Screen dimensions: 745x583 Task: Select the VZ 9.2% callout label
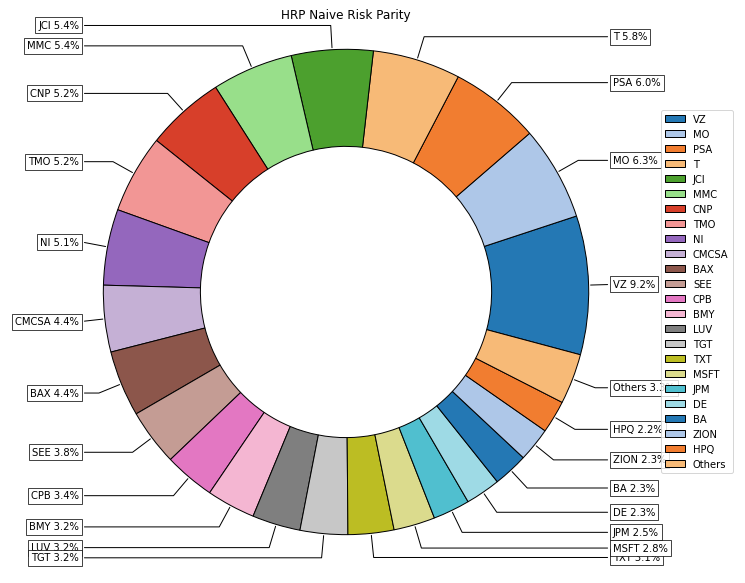(x=634, y=285)
